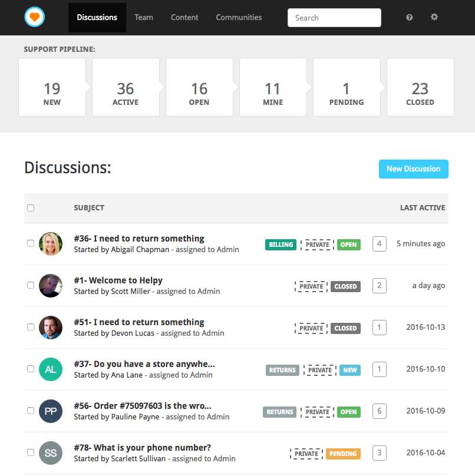Open the settings gear icon
The width and height of the screenshot is (475, 476).
434,17
